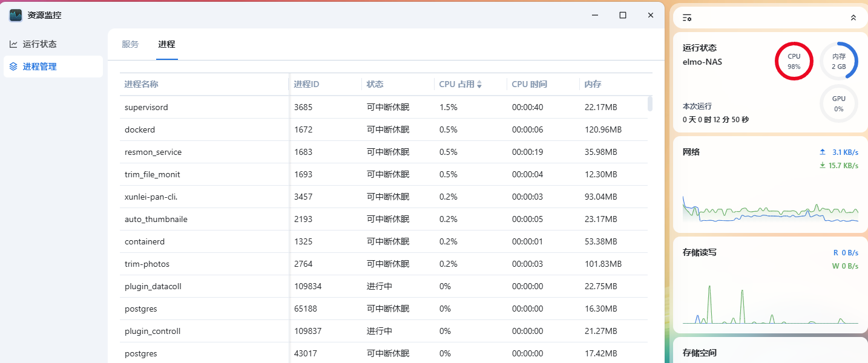Sort by CPU 占用 column arrow
This screenshot has height=363, width=868.
[479, 85]
